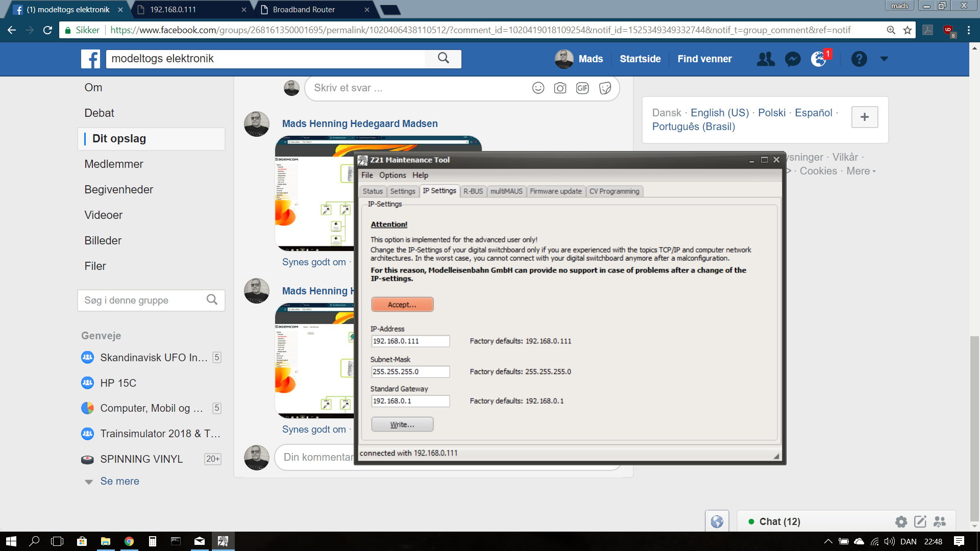Attach photo using camera icon
Viewport: 980px width, 551px height.
click(x=560, y=88)
